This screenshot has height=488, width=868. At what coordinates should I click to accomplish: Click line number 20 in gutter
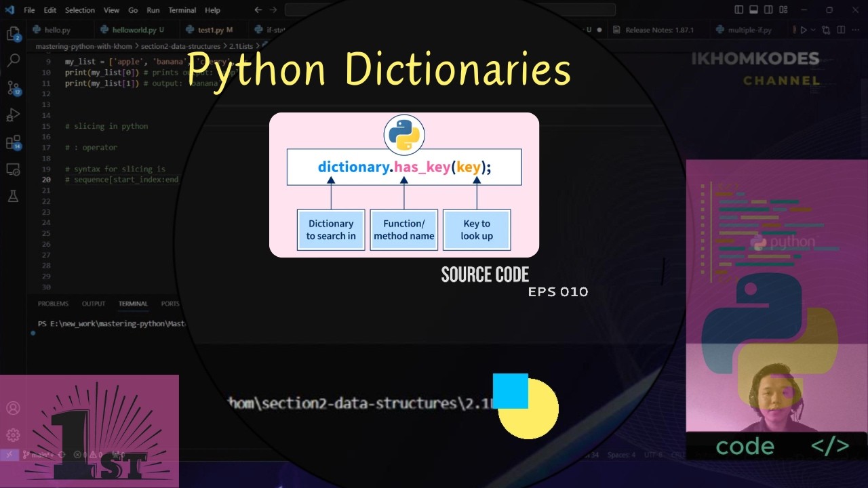click(46, 180)
